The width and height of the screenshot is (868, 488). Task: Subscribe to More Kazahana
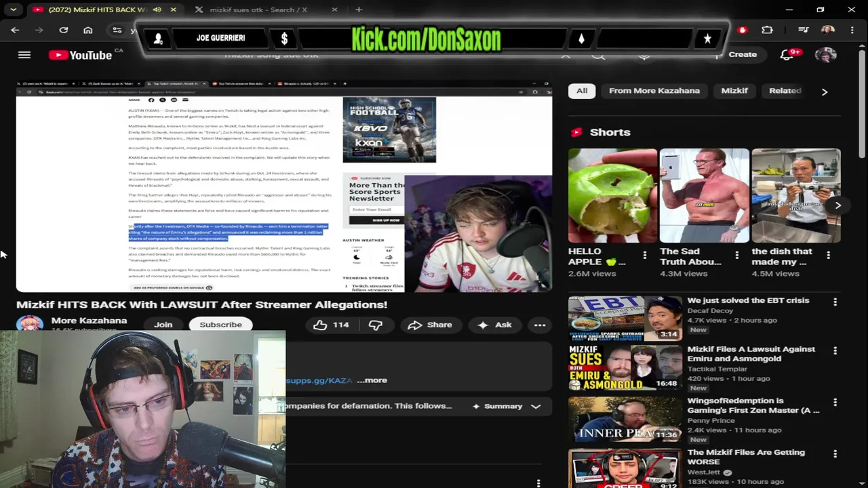(220, 325)
